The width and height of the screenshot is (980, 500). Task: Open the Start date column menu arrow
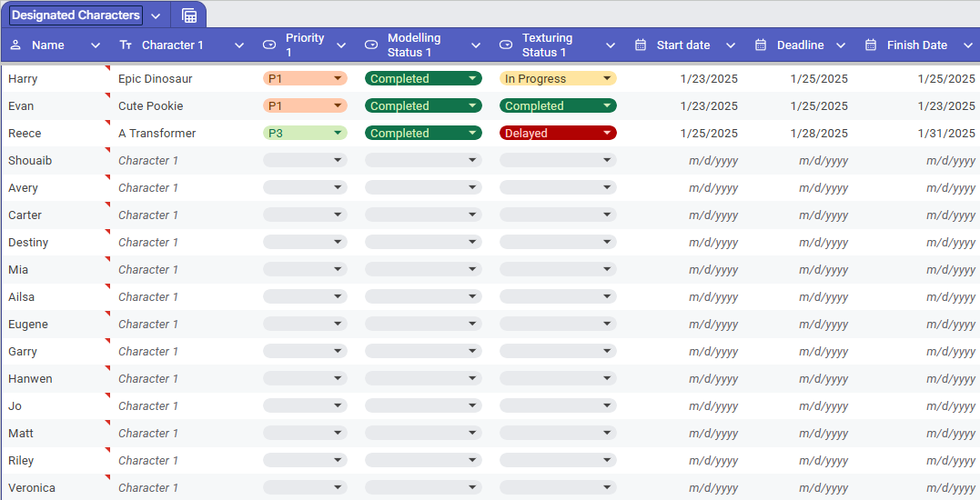(x=731, y=45)
